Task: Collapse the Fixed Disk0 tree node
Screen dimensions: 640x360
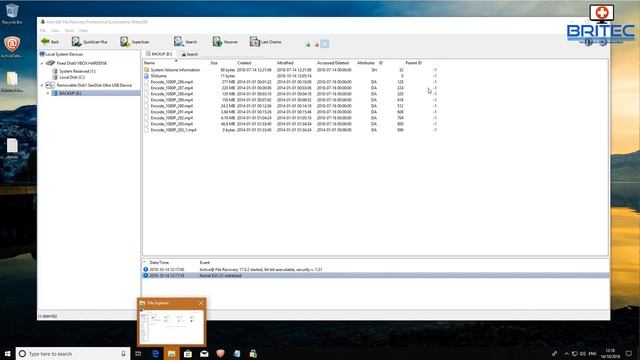Action: pyautogui.click(x=42, y=63)
